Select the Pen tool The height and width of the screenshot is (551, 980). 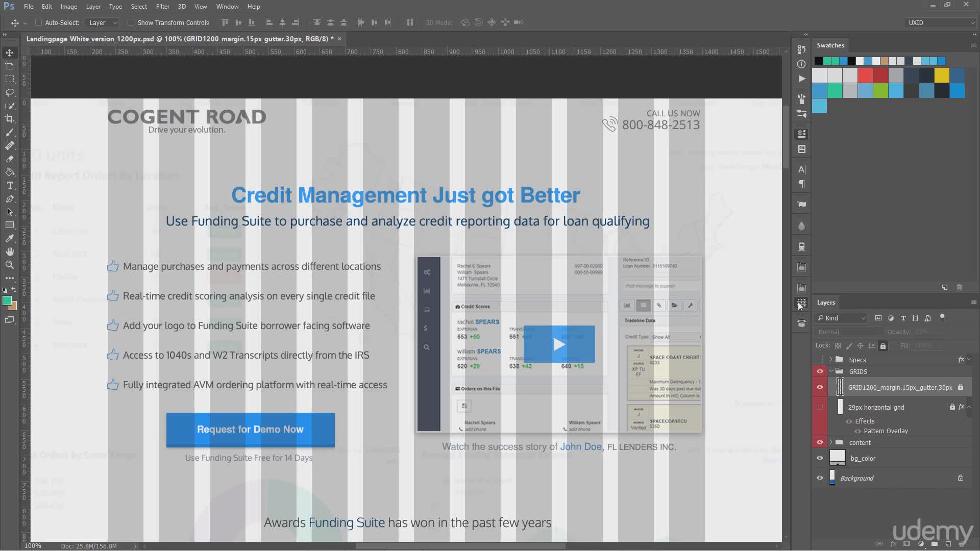point(10,198)
